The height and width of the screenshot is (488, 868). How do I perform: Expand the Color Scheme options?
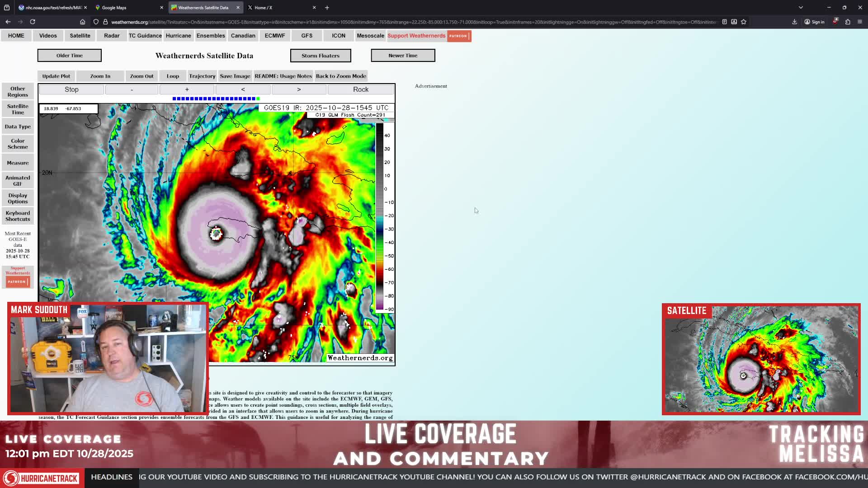(x=18, y=144)
